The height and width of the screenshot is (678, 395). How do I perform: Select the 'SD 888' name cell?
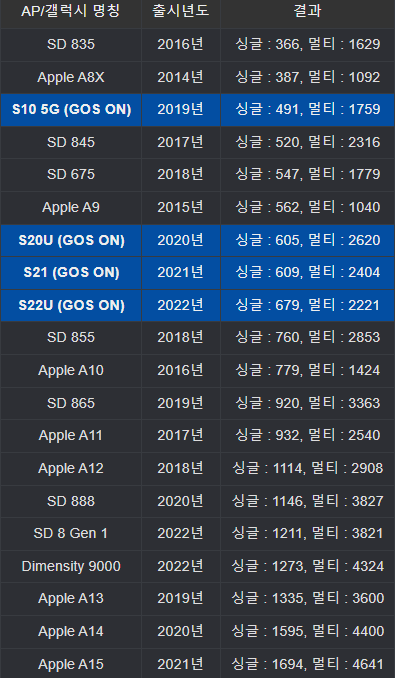coord(71,501)
